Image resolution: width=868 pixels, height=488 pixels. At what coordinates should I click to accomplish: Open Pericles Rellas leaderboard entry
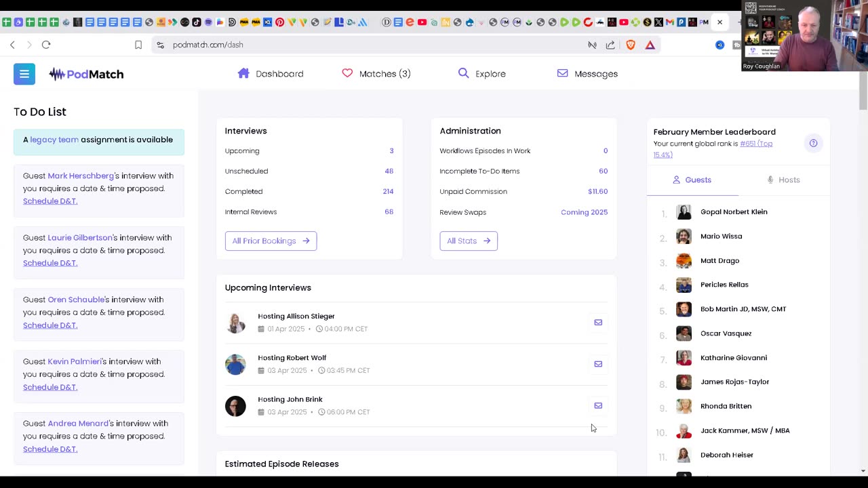point(724,285)
